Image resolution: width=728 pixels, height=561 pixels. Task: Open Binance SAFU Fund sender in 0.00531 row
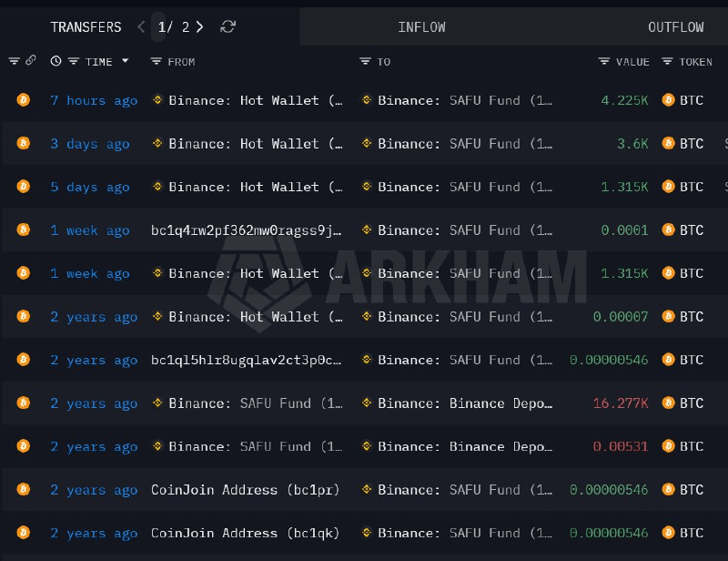[256, 446]
